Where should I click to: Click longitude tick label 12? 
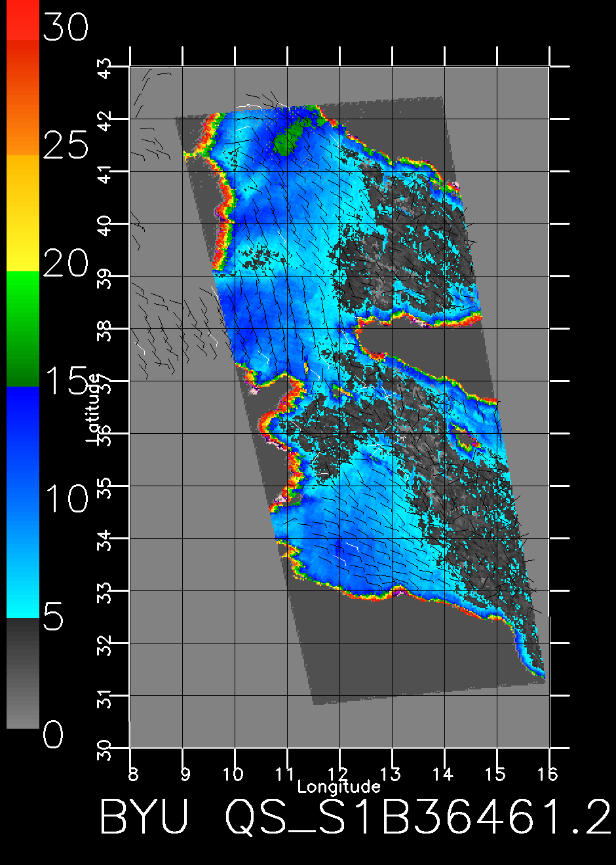pyautogui.click(x=339, y=774)
